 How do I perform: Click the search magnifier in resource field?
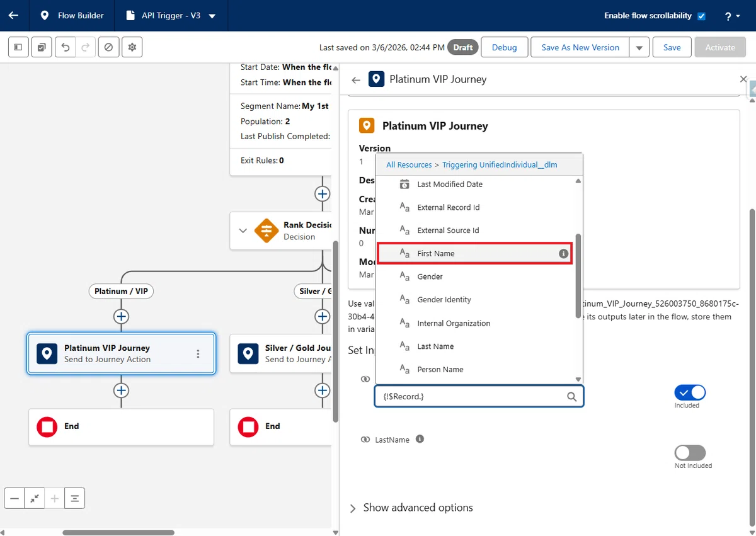[571, 397]
